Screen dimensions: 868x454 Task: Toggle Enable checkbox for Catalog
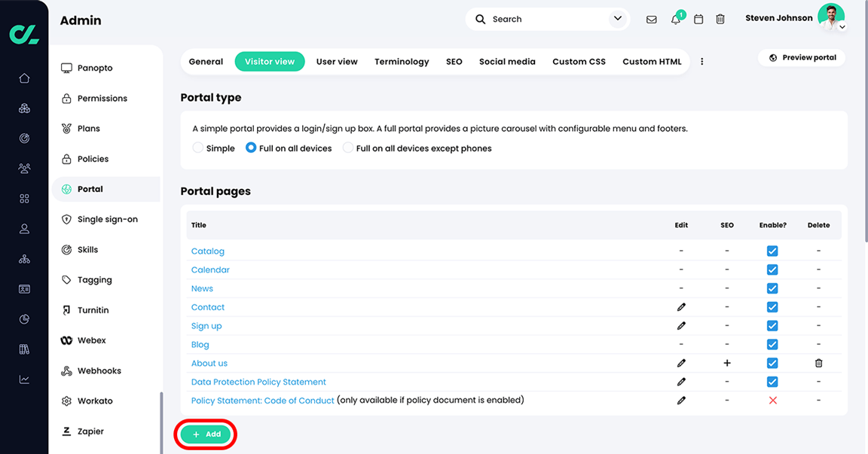tap(772, 251)
